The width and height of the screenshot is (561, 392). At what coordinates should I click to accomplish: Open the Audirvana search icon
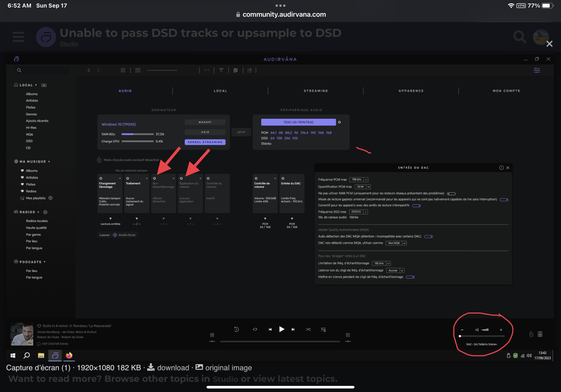tap(19, 70)
